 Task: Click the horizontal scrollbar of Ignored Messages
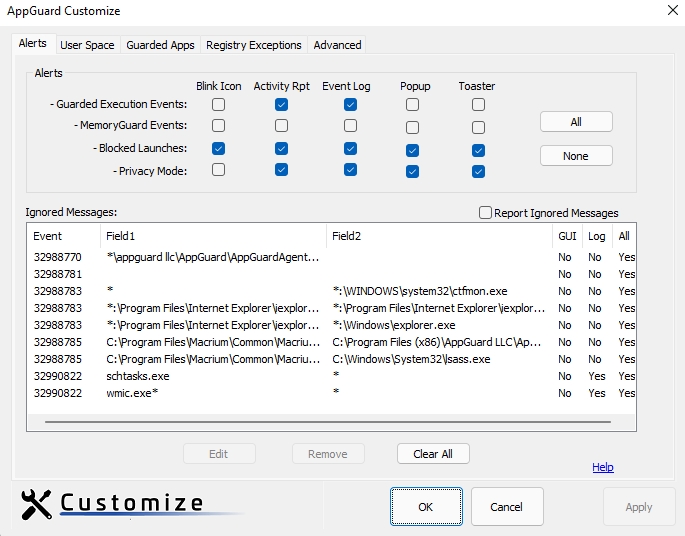click(x=328, y=422)
